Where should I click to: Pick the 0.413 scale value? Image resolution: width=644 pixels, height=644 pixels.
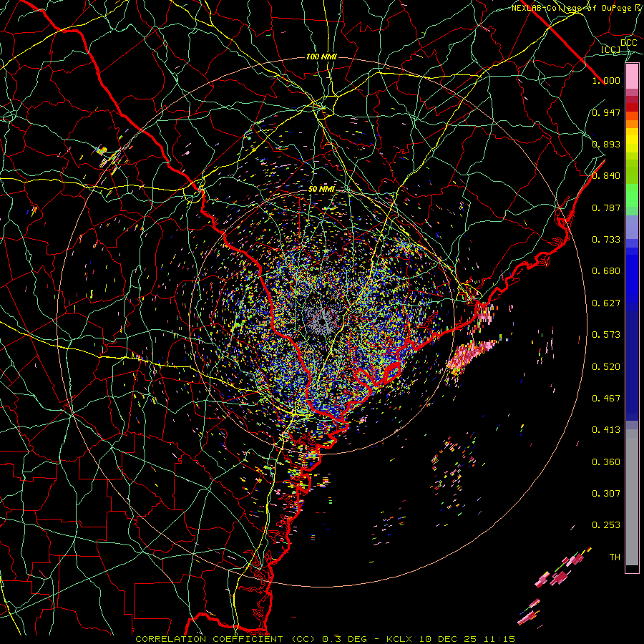[x=606, y=430]
